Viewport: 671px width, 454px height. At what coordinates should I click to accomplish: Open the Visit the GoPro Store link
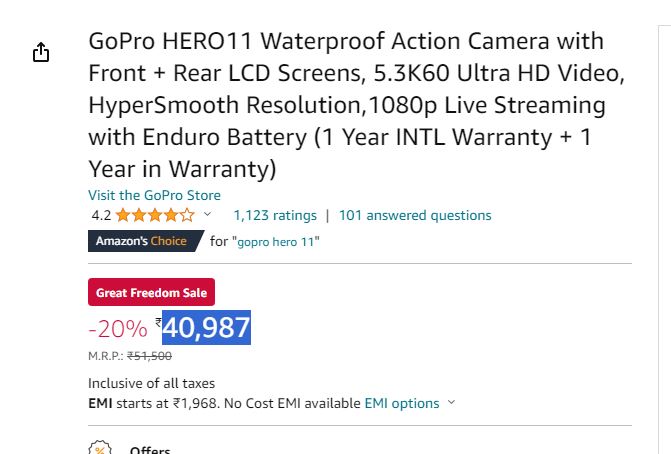click(x=154, y=195)
